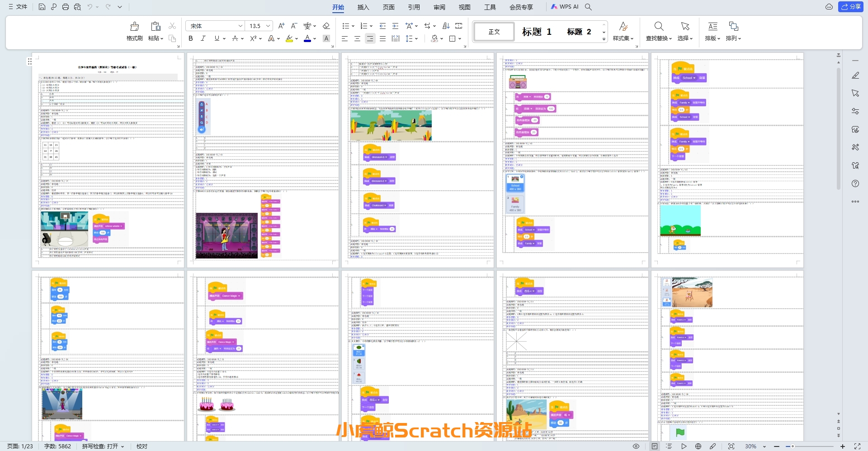Decrease font size with A- icon
Image resolution: width=868 pixels, height=451 pixels.
(x=294, y=26)
